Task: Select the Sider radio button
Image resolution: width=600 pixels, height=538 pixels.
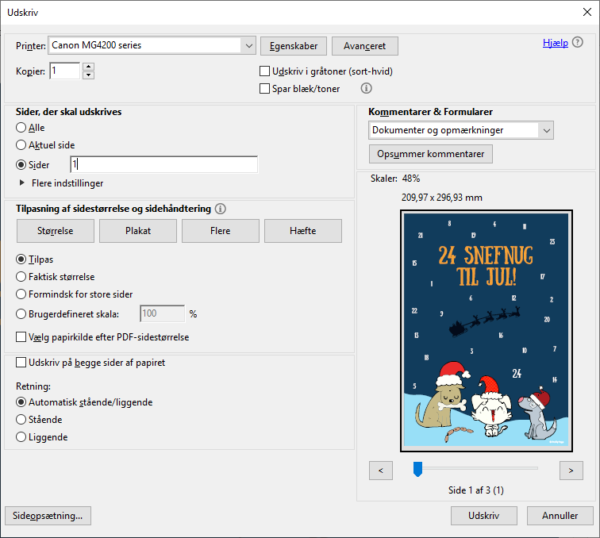Action: pyautogui.click(x=21, y=165)
